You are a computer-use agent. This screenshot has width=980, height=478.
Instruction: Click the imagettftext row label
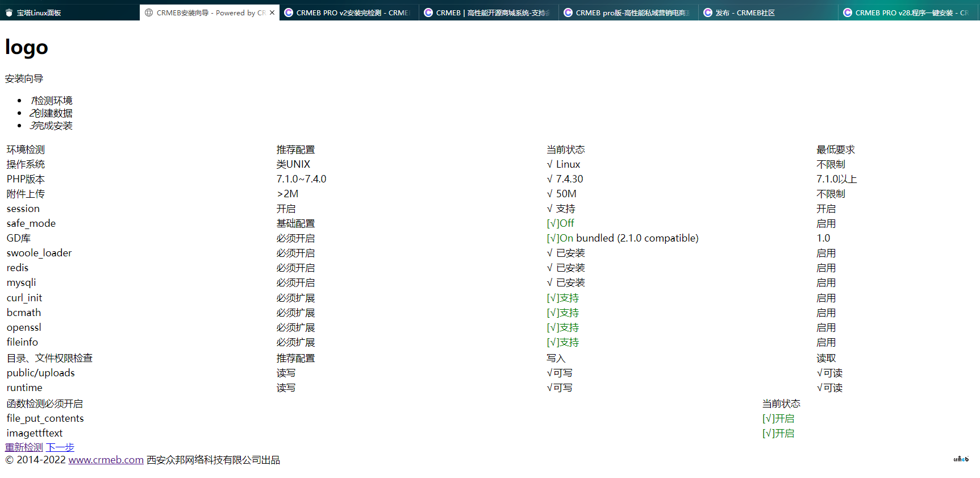click(35, 433)
